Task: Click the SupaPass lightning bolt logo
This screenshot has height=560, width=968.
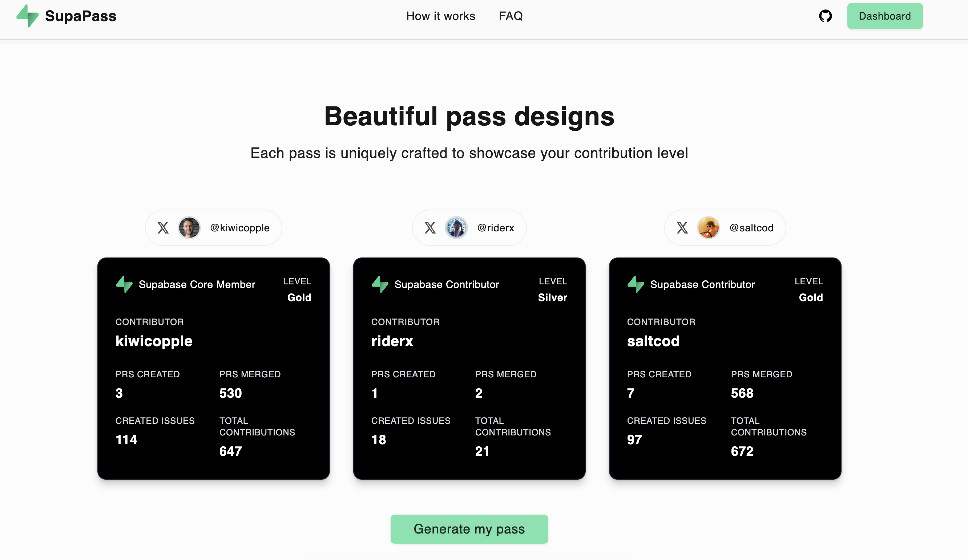Action: (x=28, y=16)
